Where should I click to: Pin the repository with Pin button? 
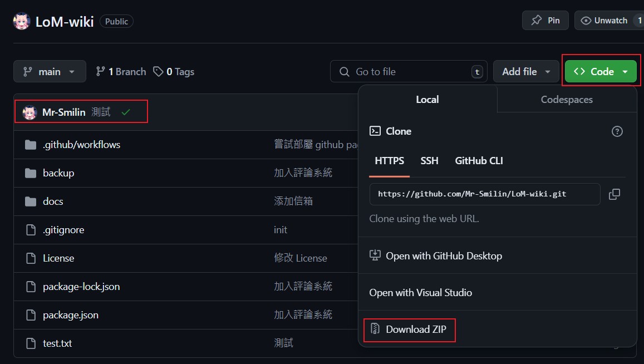545,21
